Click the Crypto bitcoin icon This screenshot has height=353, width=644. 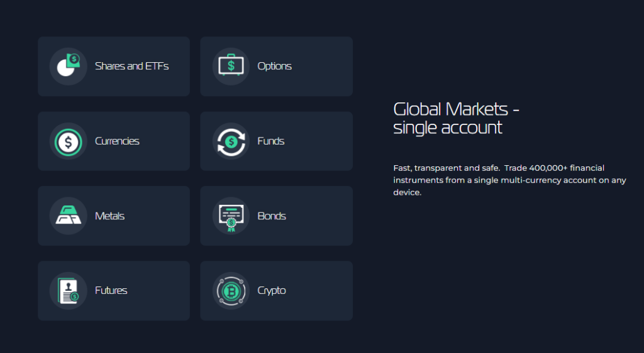pyautogui.click(x=231, y=291)
